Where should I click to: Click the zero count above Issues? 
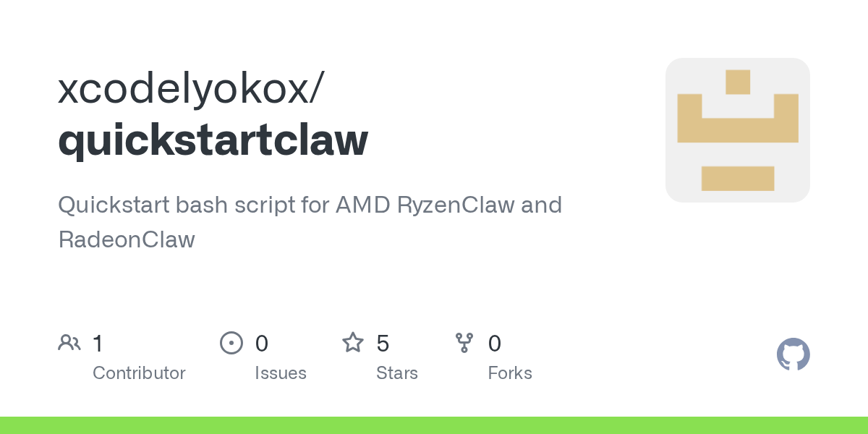[262, 344]
